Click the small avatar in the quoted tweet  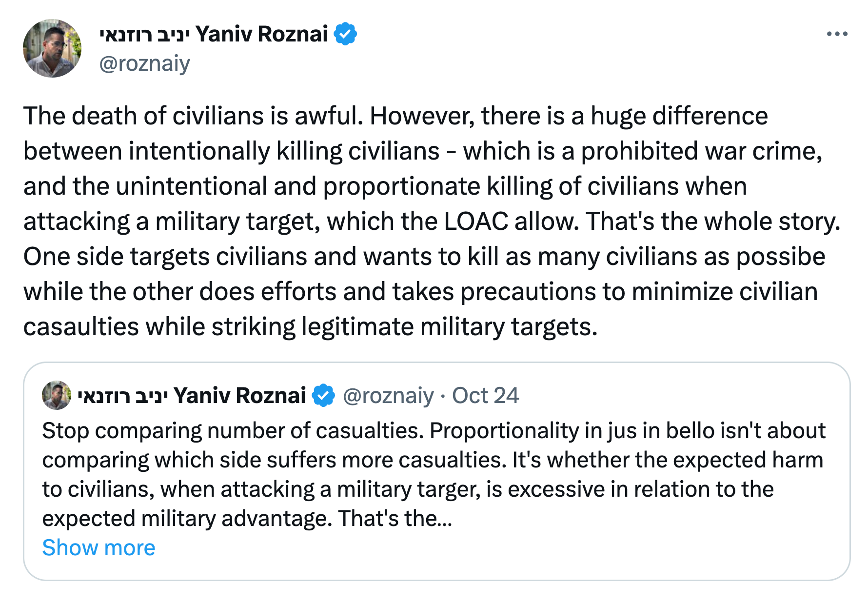click(57, 395)
